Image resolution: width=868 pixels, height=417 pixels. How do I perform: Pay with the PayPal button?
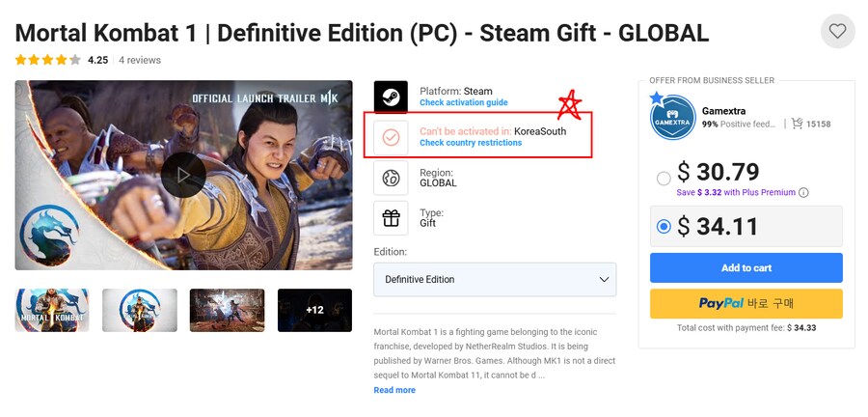[x=746, y=303]
